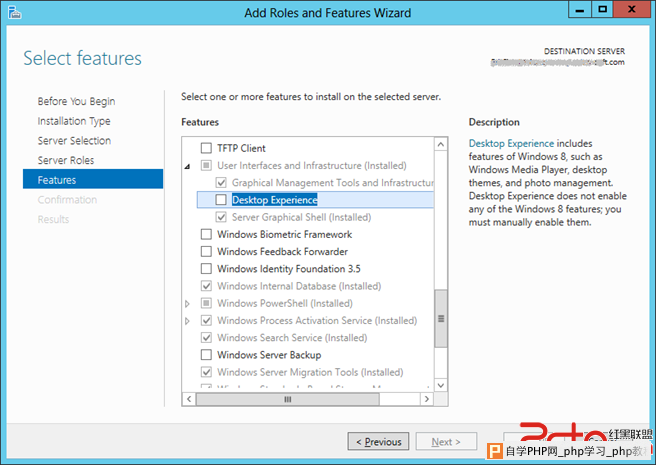The image size is (656, 465).
Task: Go to Before You Begin step
Action: click(76, 101)
